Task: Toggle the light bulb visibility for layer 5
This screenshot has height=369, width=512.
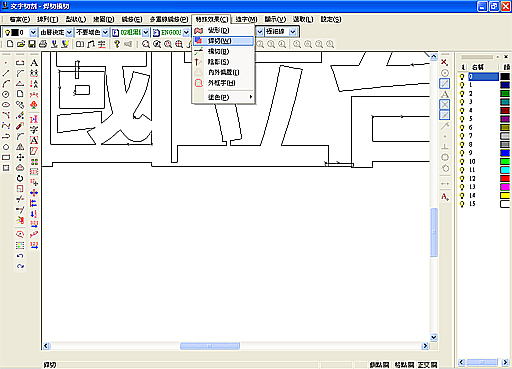Action: (x=462, y=119)
